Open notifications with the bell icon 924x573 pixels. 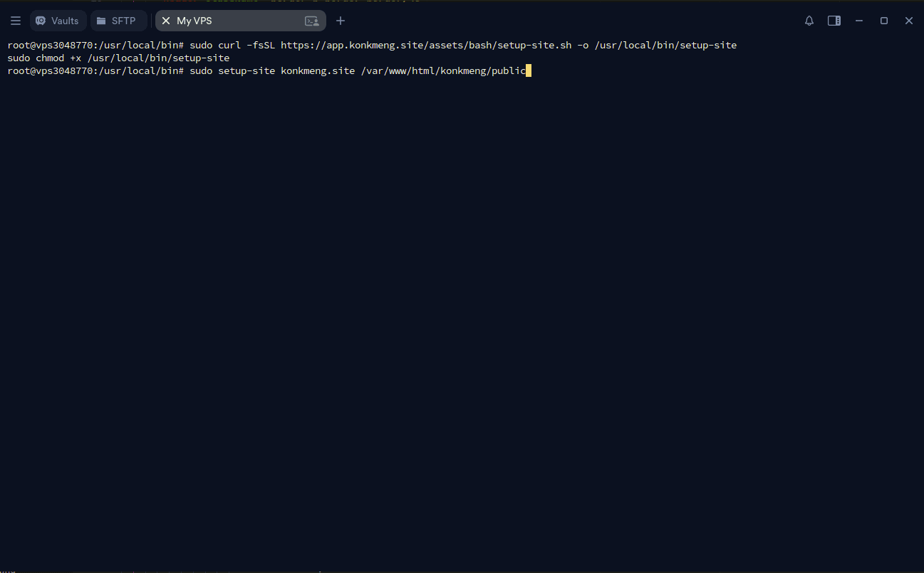[809, 21]
